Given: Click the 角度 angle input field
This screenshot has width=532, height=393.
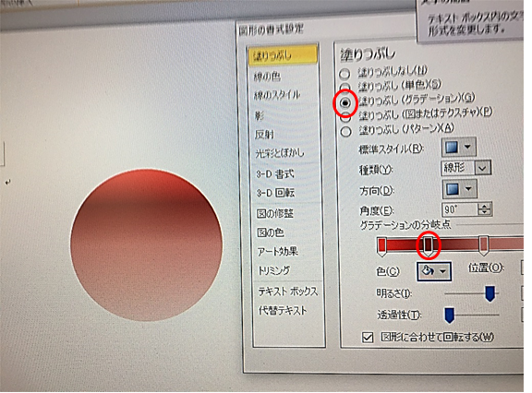Looking at the screenshot, I should coord(460,209).
